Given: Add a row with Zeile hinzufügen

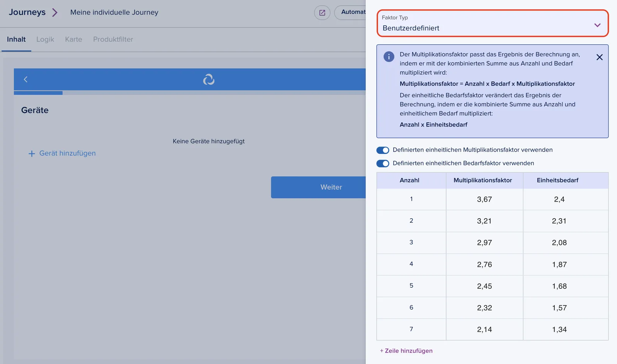Looking at the screenshot, I should pyautogui.click(x=406, y=351).
